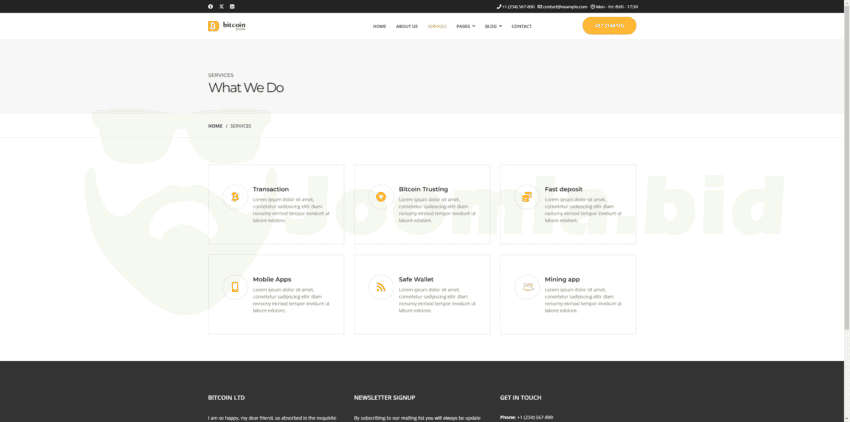Click the Safe Wallet RSS icon
This screenshot has height=422, width=850.
pyautogui.click(x=381, y=287)
